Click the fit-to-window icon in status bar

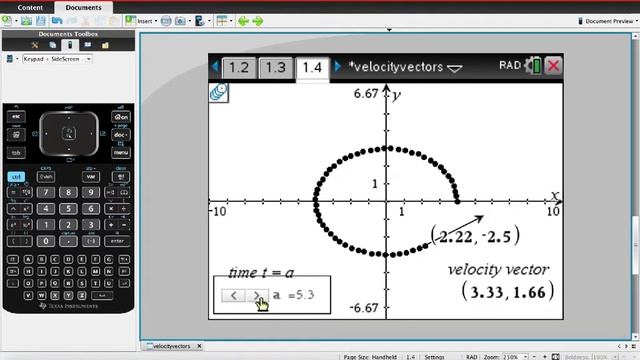click(x=556, y=357)
